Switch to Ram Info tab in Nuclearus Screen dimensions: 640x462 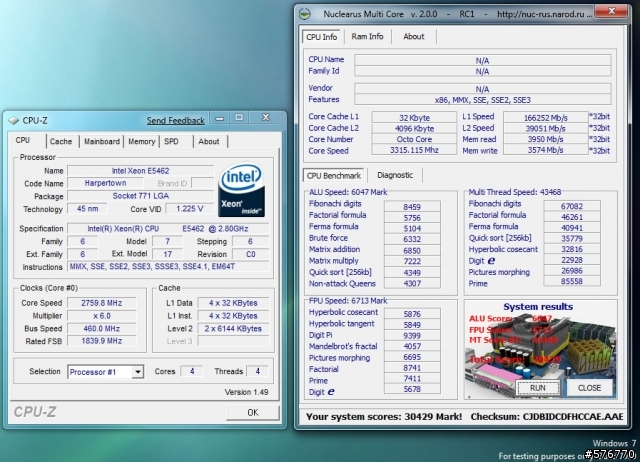[367, 37]
